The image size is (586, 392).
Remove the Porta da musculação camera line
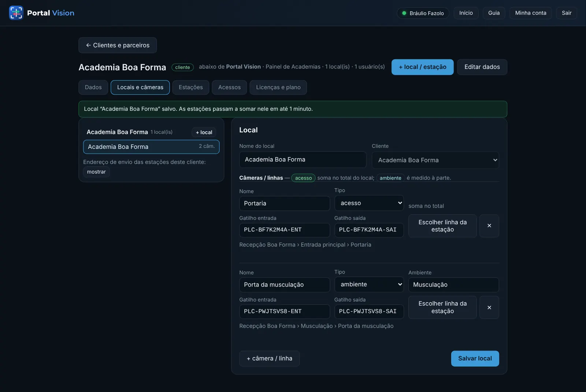(489, 307)
